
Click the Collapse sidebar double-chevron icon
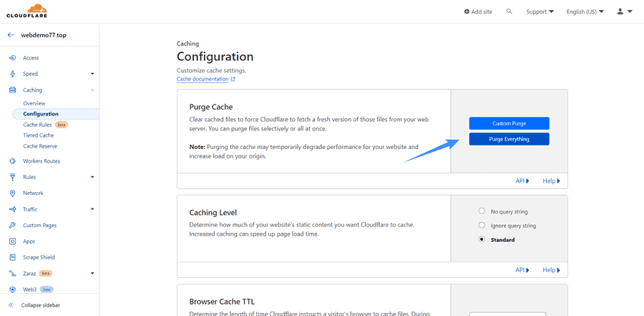coord(11,305)
